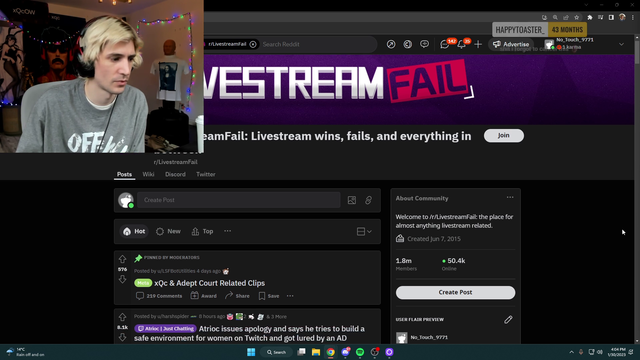The height and width of the screenshot is (360, 640).
Task: Click Windows Start button on taskbar
Action: [251, 352]
